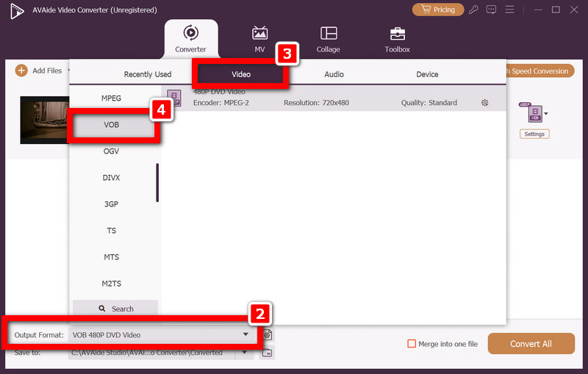Switch to the MV tab
This screenshot has height=374, width=588.
(259, 39)
